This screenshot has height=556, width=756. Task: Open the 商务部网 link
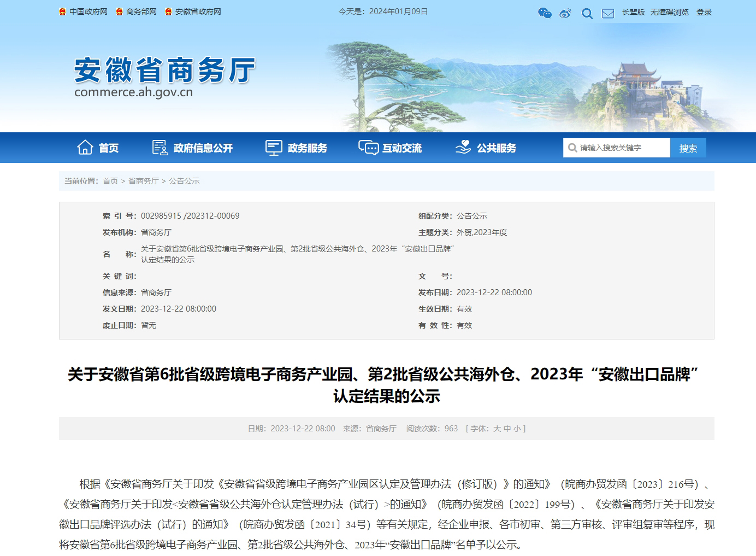point(141,11)
